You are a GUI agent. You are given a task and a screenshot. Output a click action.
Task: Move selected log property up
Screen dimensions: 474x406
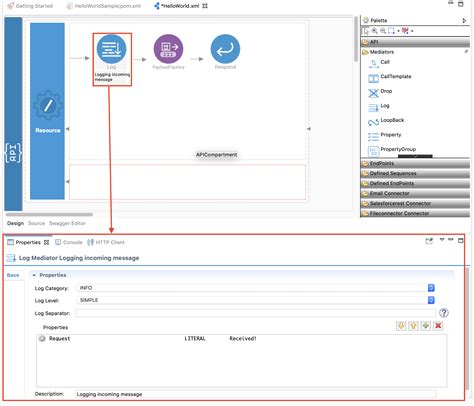[413, 326]
